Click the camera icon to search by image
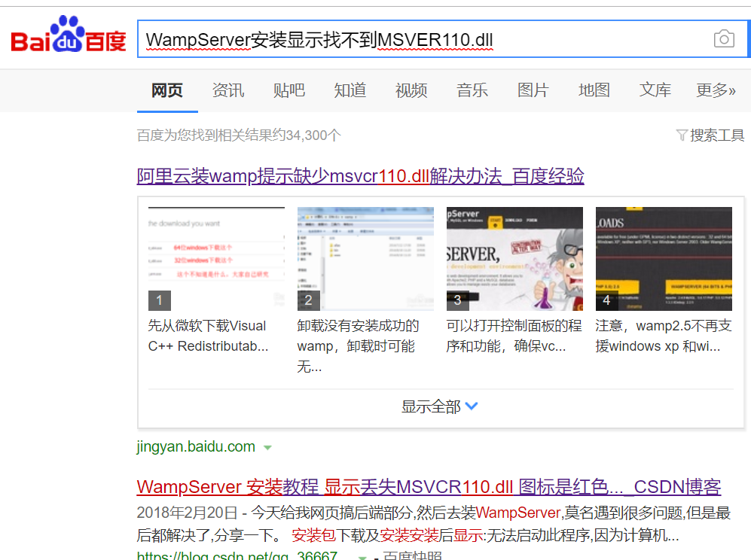Screen dimensions: 751x560 (x=725, y=39)
